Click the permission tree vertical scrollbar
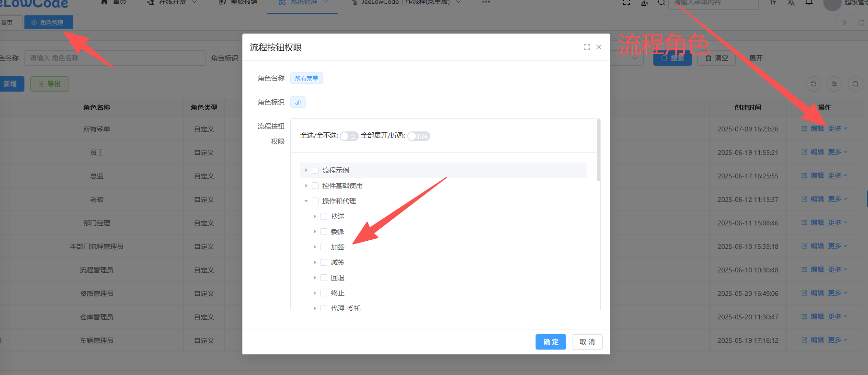The image size is (868, 375). tap(598, 151)
